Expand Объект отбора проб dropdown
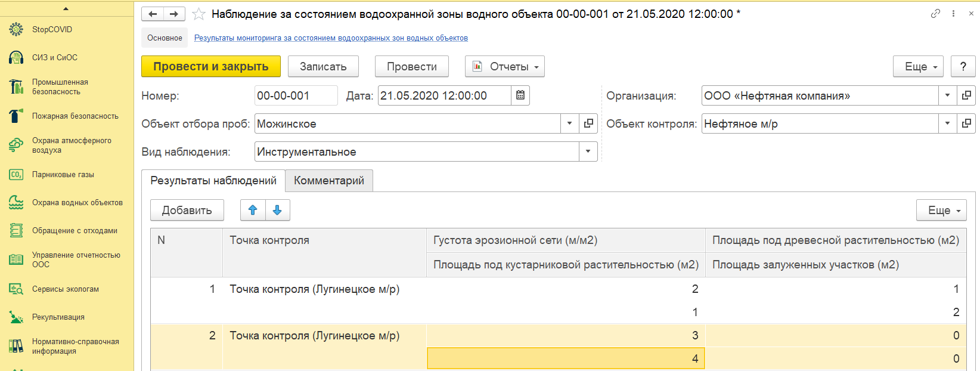The height and width of the screenshot is (371, 980). (x=569, y=123)
